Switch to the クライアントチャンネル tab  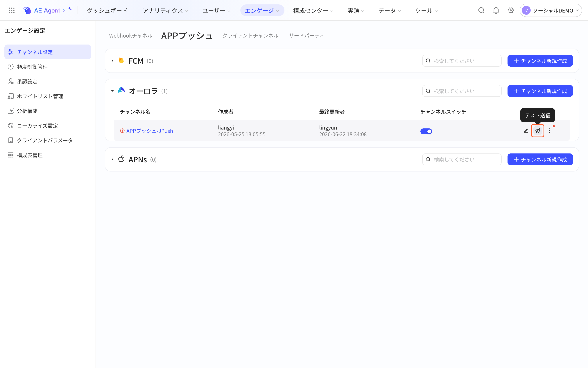(x=250, y=36)
